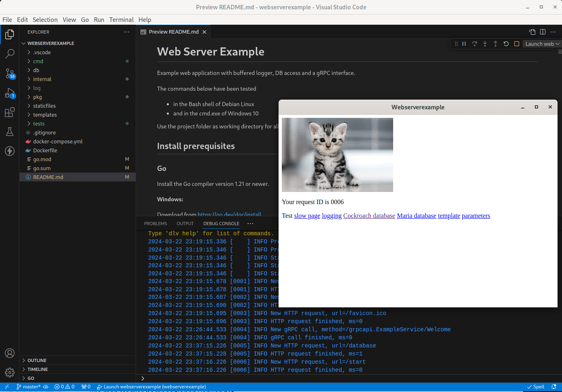Open the https://go.dev/doc/install link
Image resolution: width=562 pixels, height=392 pixels.
tap(230, 214)
